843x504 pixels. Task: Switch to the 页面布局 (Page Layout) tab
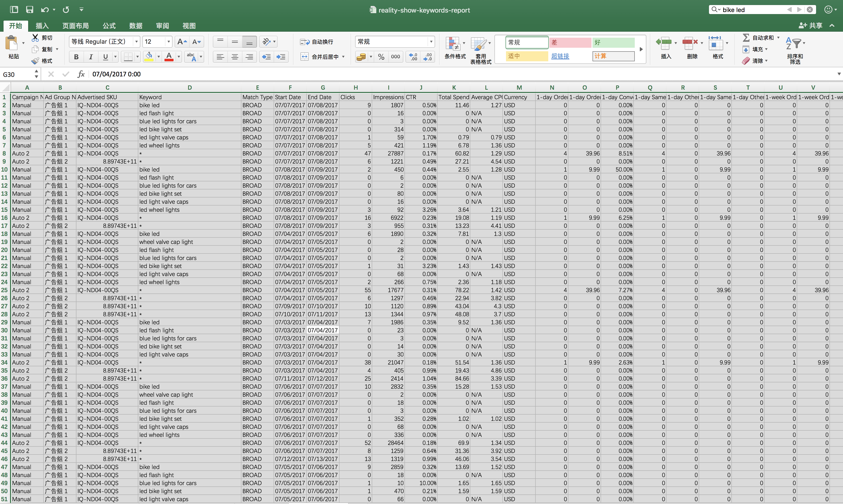point(75,26)
